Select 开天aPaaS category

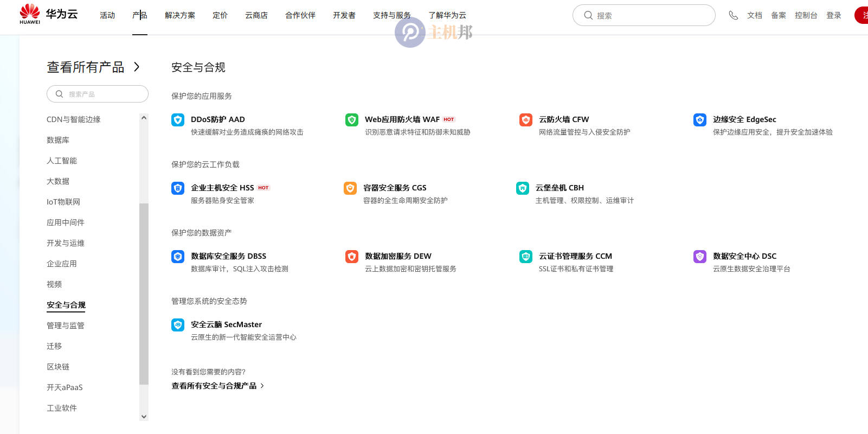coord(65,387)
